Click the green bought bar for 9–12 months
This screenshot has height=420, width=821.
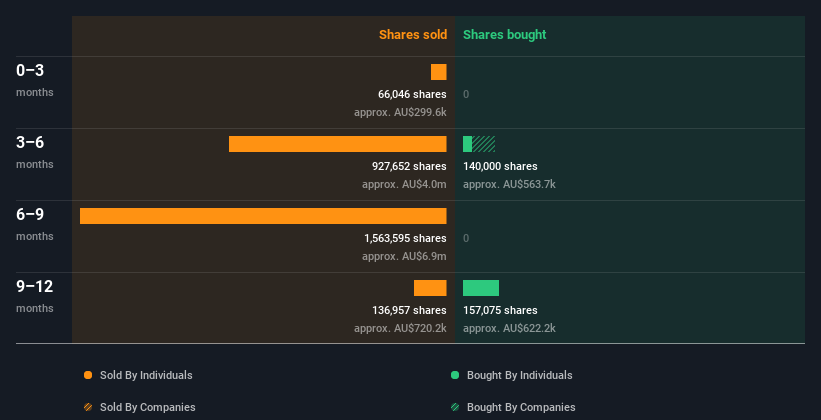[x=481, y=288]
